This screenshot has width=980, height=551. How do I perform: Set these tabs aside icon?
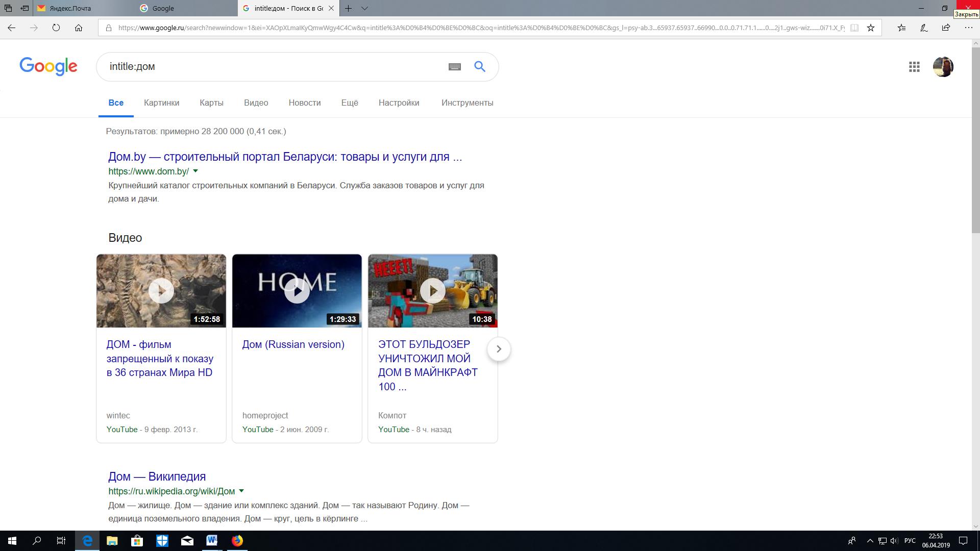(x=24, y=8)
